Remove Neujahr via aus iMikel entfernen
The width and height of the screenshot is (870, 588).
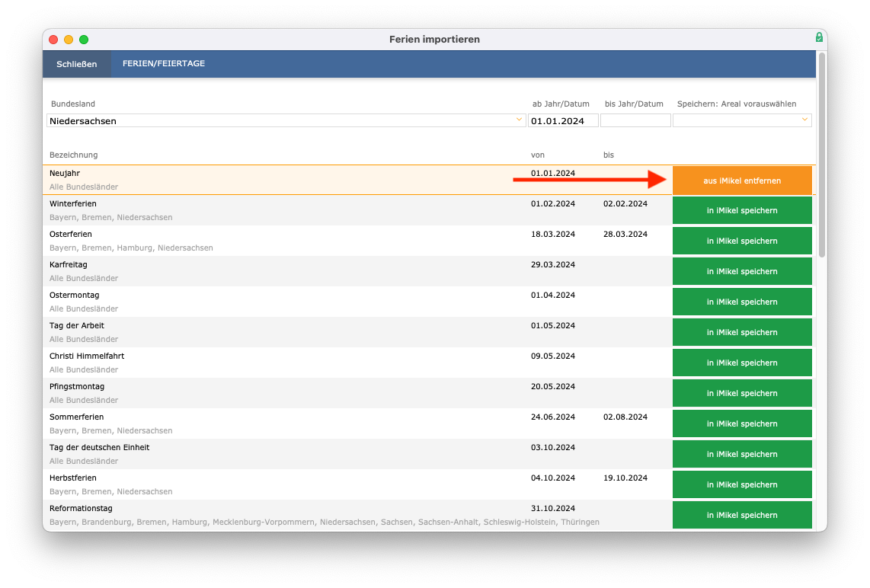pyautogui.click(x=742, y=181)
